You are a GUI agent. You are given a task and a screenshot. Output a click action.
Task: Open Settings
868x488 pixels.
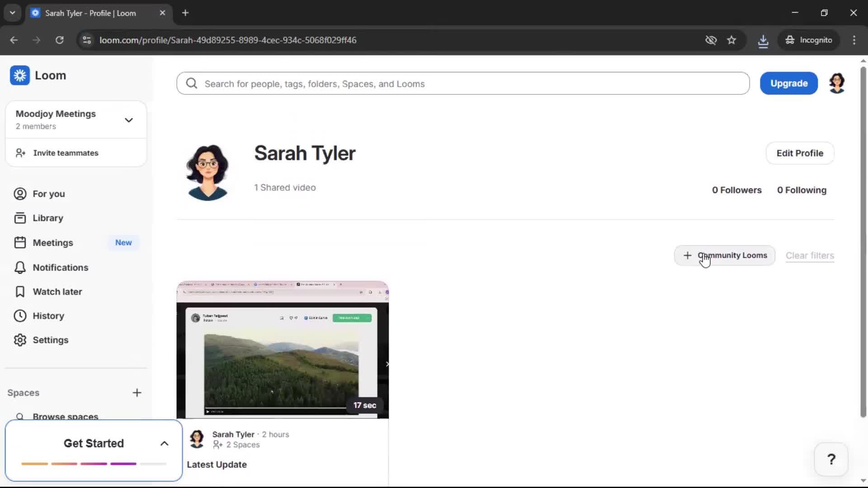point(51,340)
